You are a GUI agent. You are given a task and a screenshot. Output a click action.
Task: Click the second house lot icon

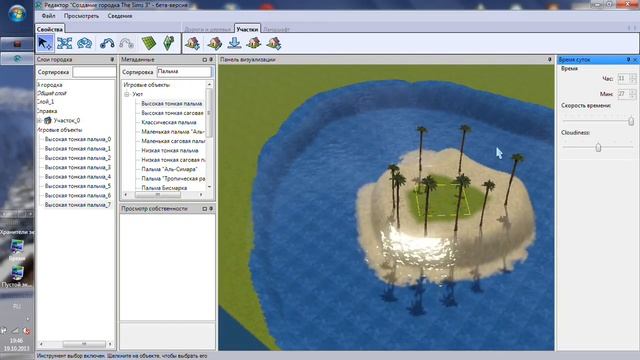coord(214,43)
